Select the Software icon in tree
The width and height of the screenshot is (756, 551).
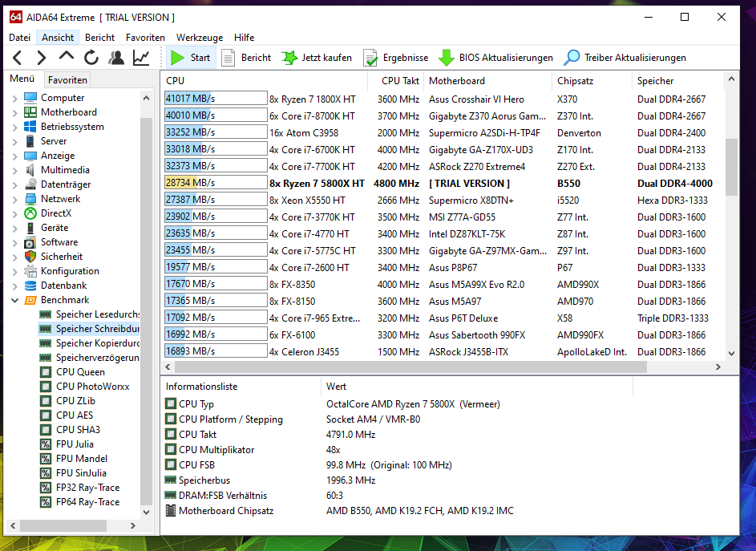pos(30,242)
